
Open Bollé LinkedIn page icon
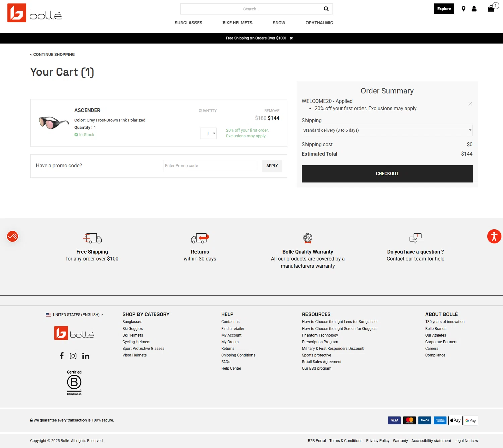[x=86, y=356]
